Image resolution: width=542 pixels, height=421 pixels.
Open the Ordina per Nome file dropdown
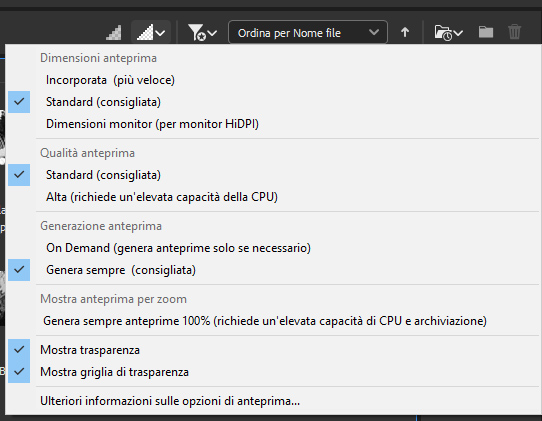click(x=308, y=33)
